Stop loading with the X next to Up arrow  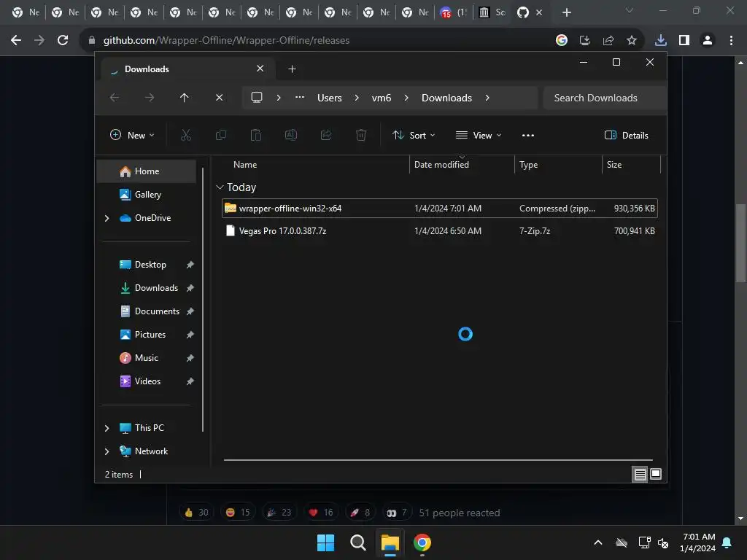point(219,98)
